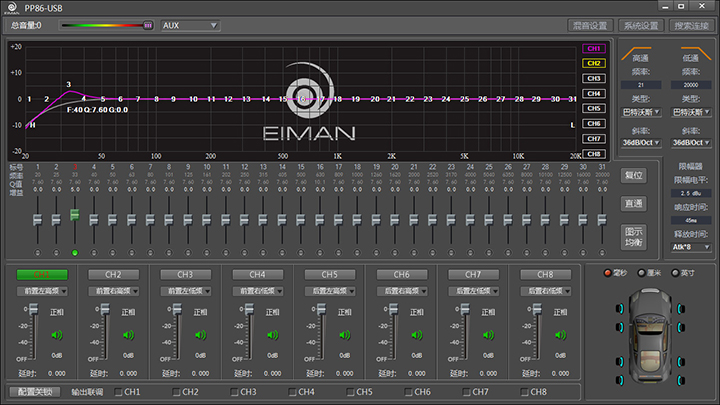
Task: Enable CH1 output link checkbox
Action: (x=118, y=392)
